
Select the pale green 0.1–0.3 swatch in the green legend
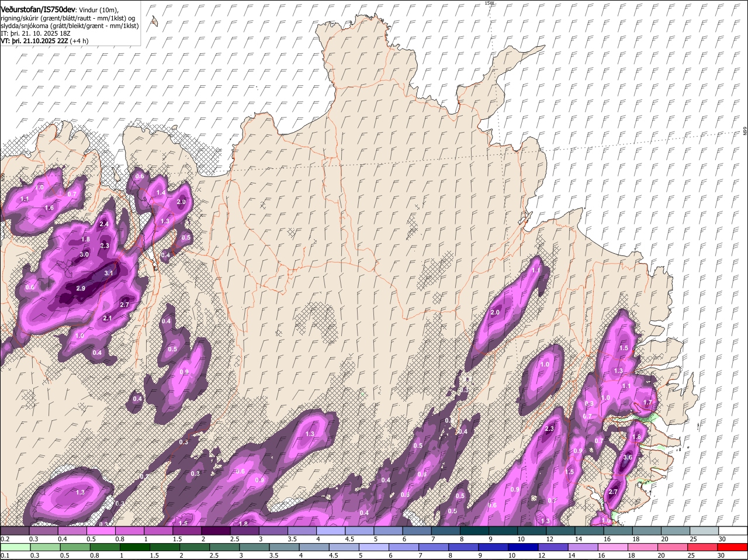tap(16, 547)
